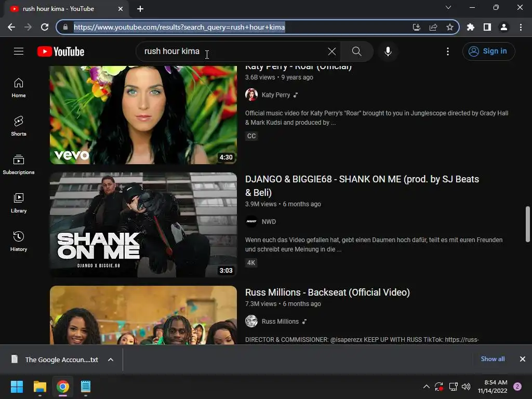This screenshot has width=532, height=399.
Task: Open Chrome three-dot menu
Action: point(521,27)
